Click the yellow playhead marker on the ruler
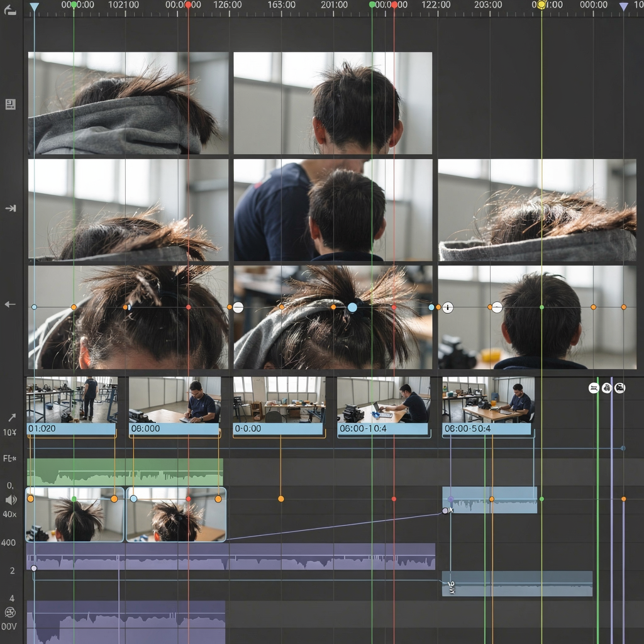Viewport: 644px width, 644px height. point(541,5)
